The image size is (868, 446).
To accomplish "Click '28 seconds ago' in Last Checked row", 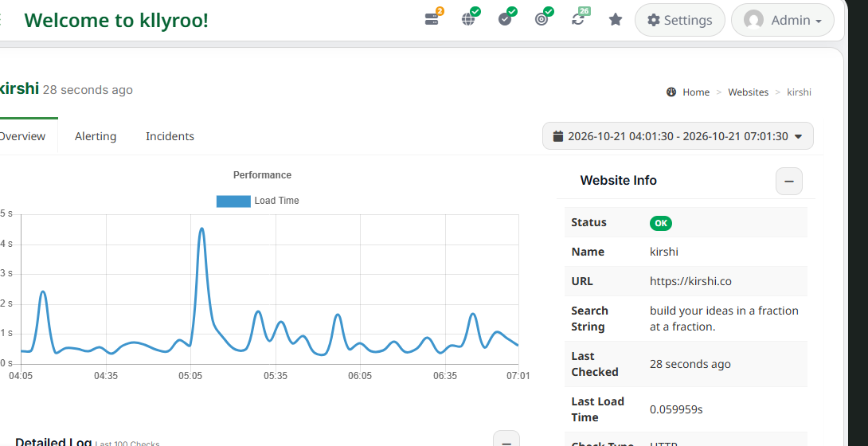I will tap(690, 365).
